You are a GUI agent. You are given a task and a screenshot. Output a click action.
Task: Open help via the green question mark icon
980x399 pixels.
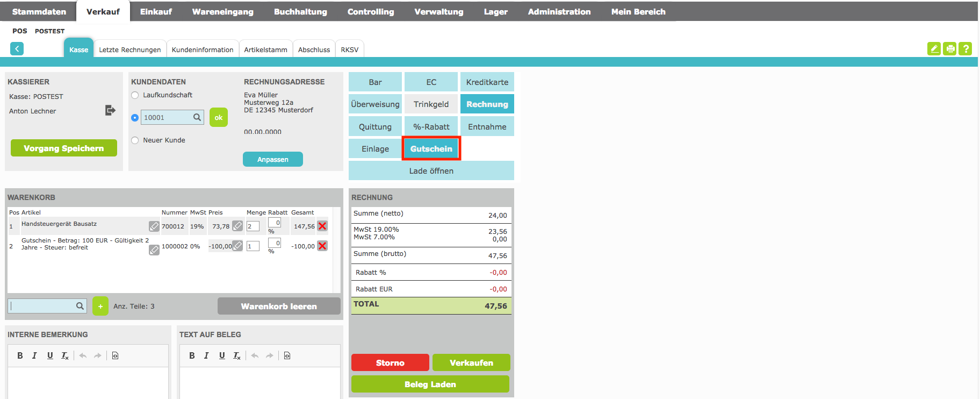point(965,49)
